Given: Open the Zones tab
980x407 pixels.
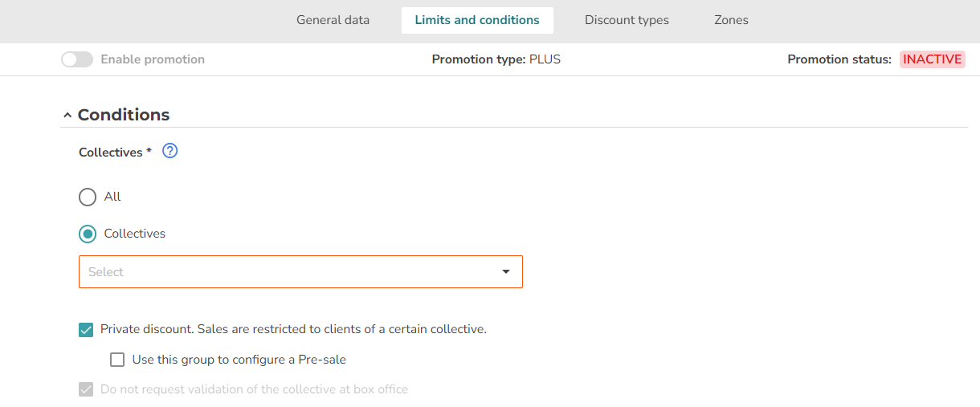Looking at the screenshot, I should 731,20.
